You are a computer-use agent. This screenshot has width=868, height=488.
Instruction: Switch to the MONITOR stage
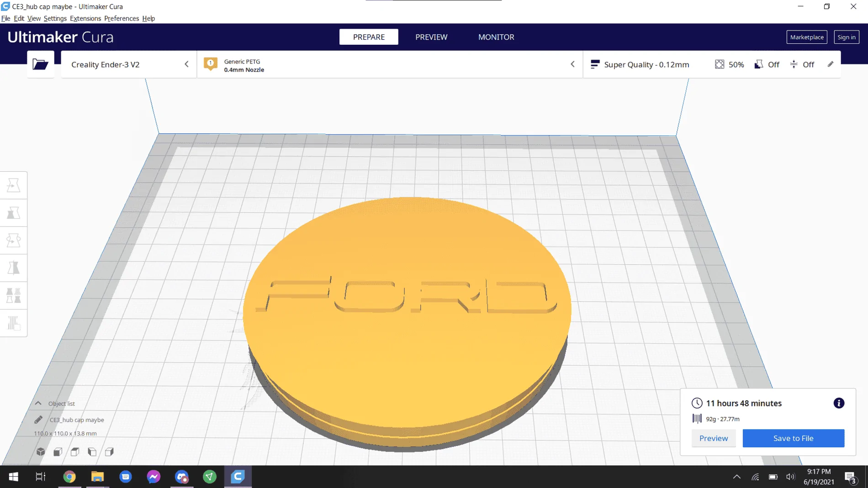coord(496,37)
